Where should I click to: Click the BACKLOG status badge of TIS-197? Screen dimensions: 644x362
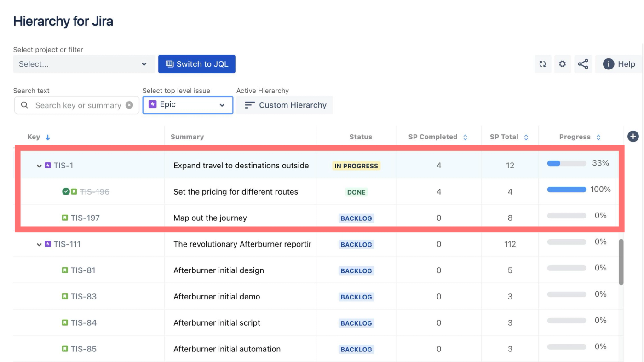[x=356, y=218]
